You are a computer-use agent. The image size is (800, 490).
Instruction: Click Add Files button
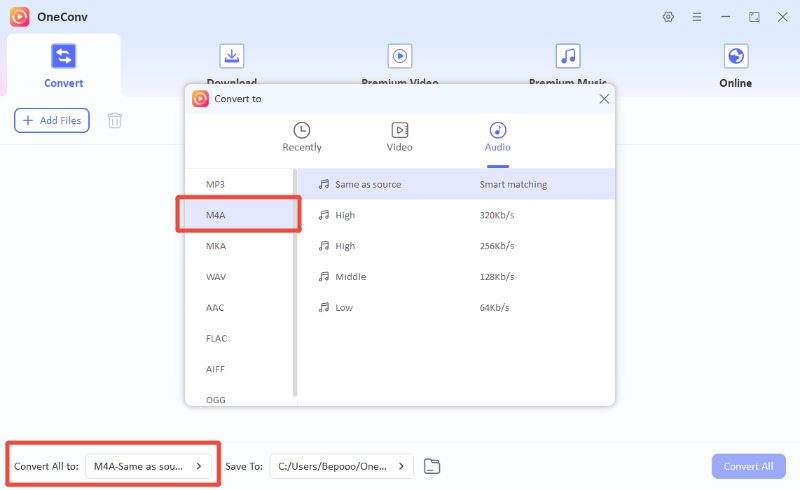(52, 120)
